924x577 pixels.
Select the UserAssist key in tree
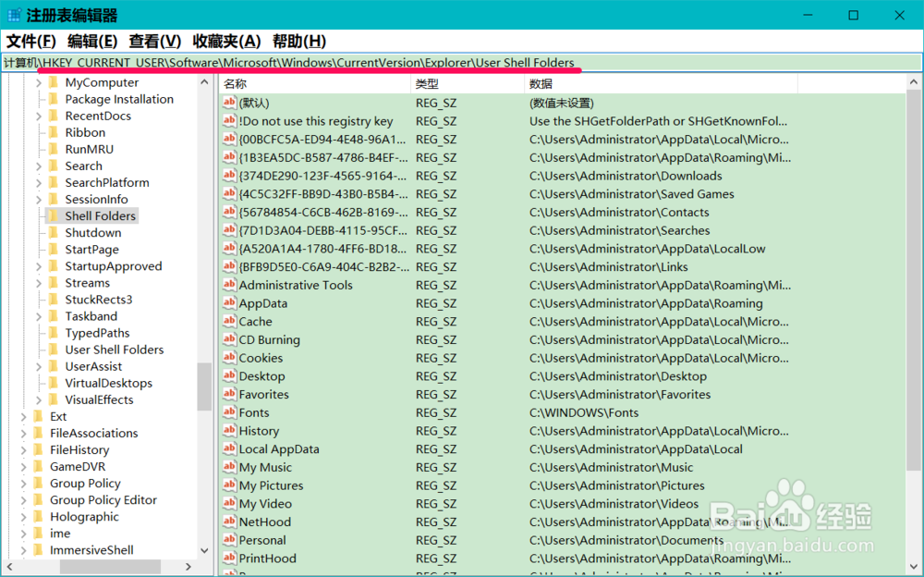point(93,366)
